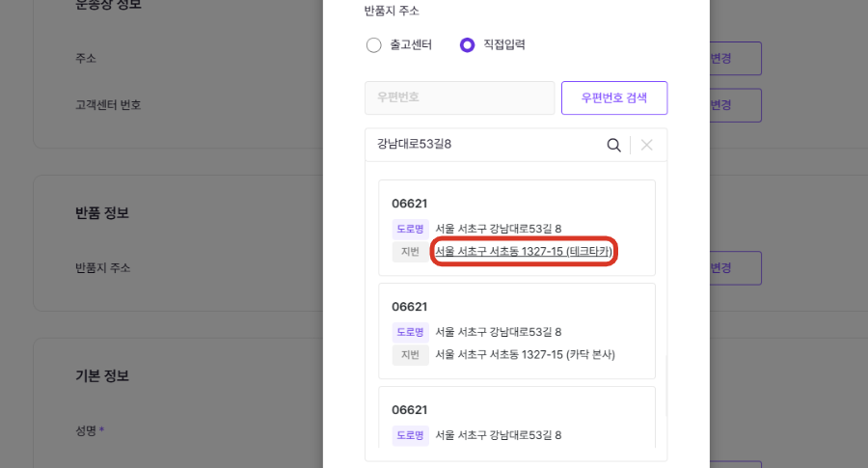The image size is (868, 468).
Task: Click the 변경 button in the 고객센터 번호 row
Action: point(735,105)
